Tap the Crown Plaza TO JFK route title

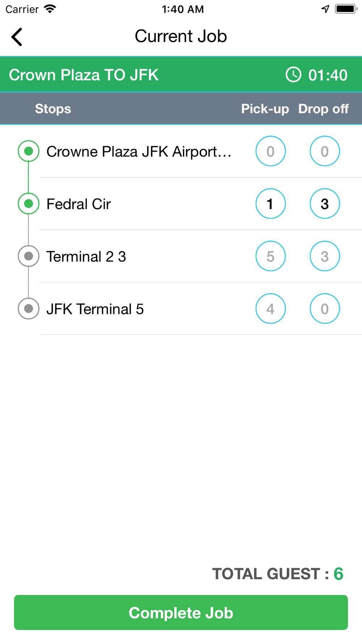pos(84,75)
